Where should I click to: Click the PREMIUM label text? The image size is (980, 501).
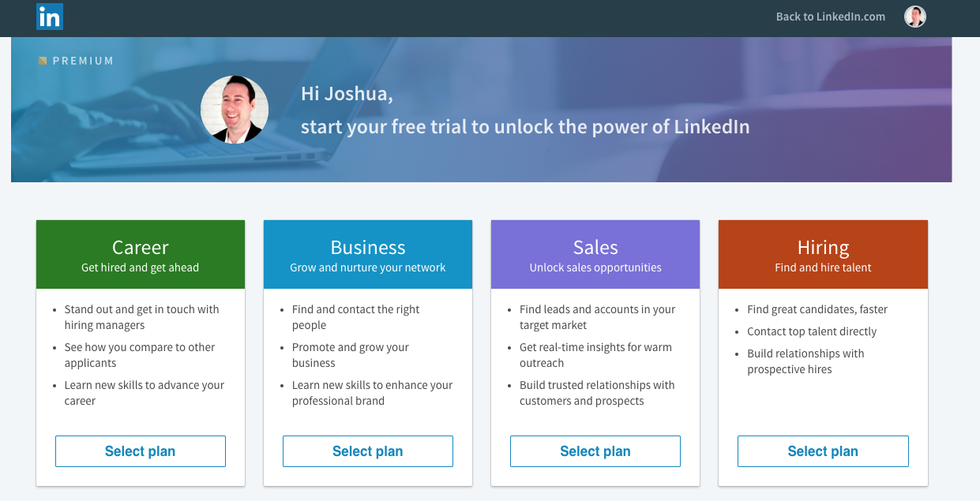tap(83, 61)
